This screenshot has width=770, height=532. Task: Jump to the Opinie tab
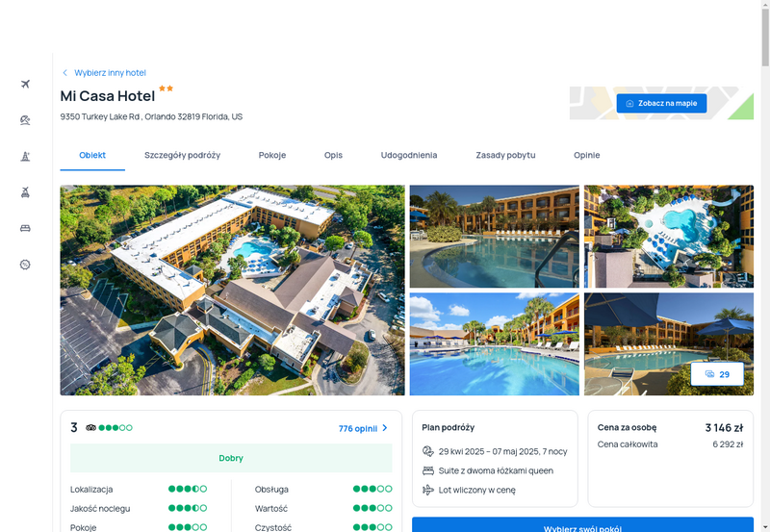point(587,155)
